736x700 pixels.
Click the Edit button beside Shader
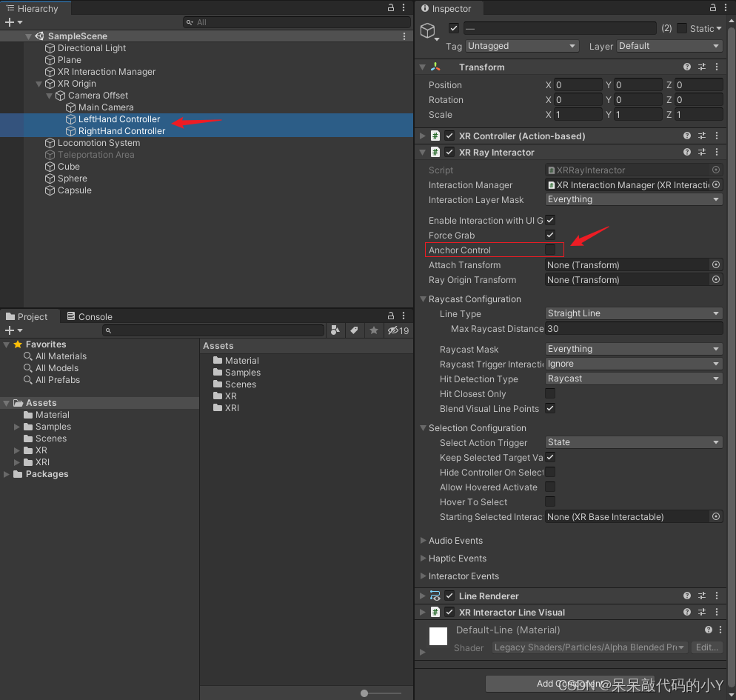pos(706,647)
